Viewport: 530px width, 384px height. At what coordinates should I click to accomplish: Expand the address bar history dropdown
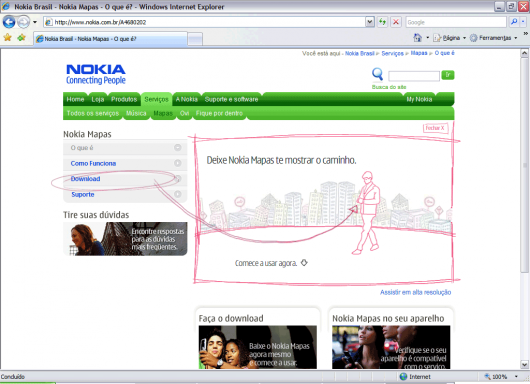pyautogui.click(x=370, y=22)
